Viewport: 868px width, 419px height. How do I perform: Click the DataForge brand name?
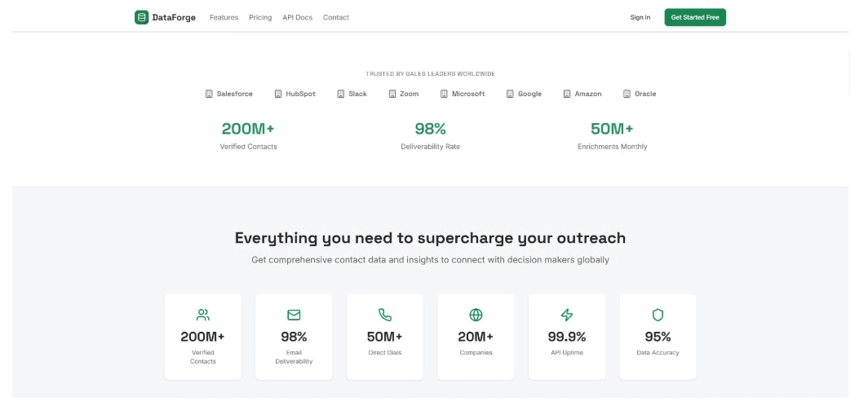click(174, 18)
